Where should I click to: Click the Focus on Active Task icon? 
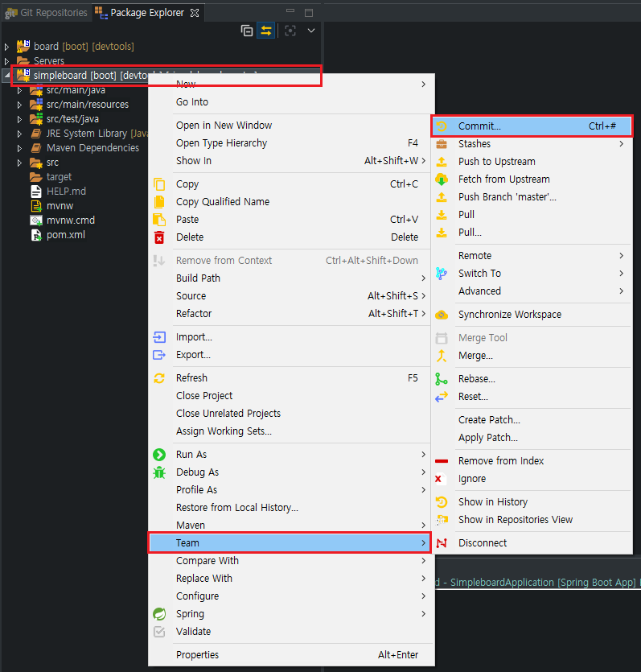pos(290,31)
